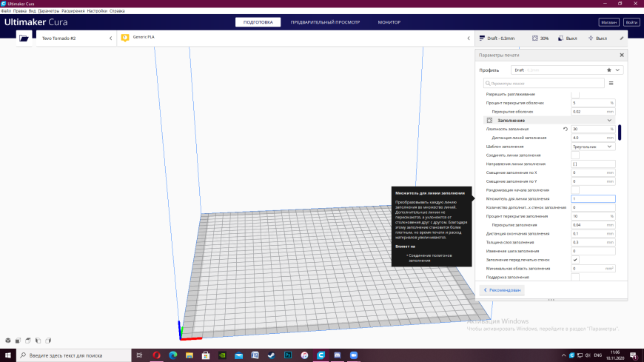This screenshot has width=644, height=362.
Task: Click the Множитель для линии заполнения field
Action: tap(593, 199)
